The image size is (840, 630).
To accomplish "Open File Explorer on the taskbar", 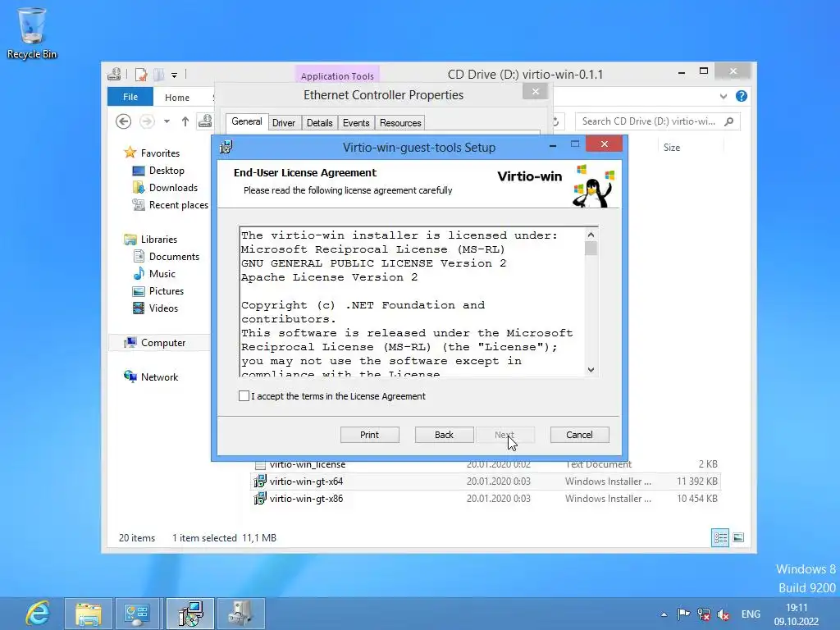I will point(89,614).
